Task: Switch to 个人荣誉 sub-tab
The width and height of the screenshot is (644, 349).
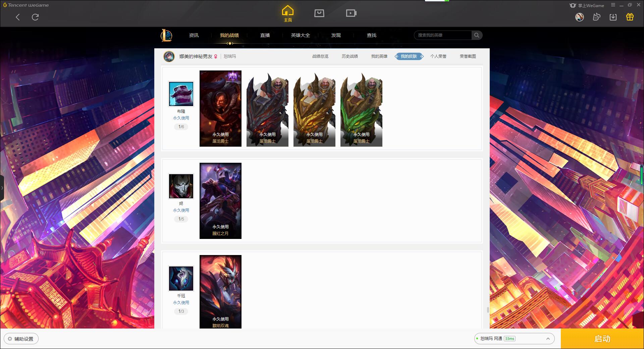Action: (438, 56)
